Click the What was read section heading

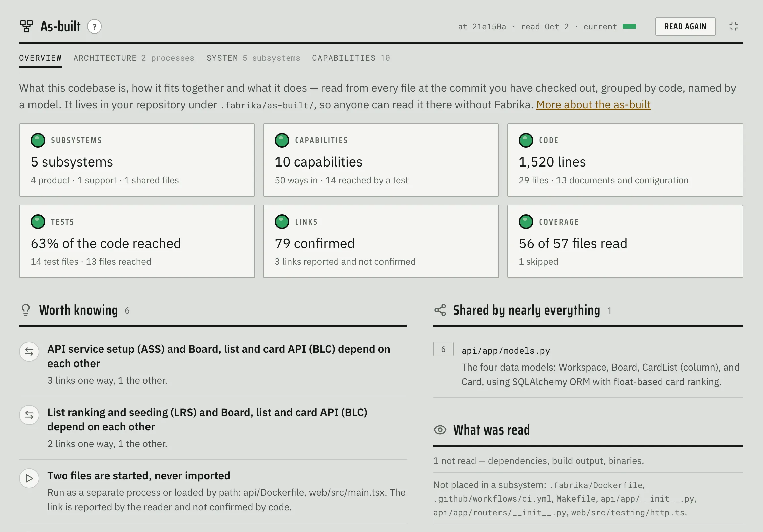click(491, 430)
